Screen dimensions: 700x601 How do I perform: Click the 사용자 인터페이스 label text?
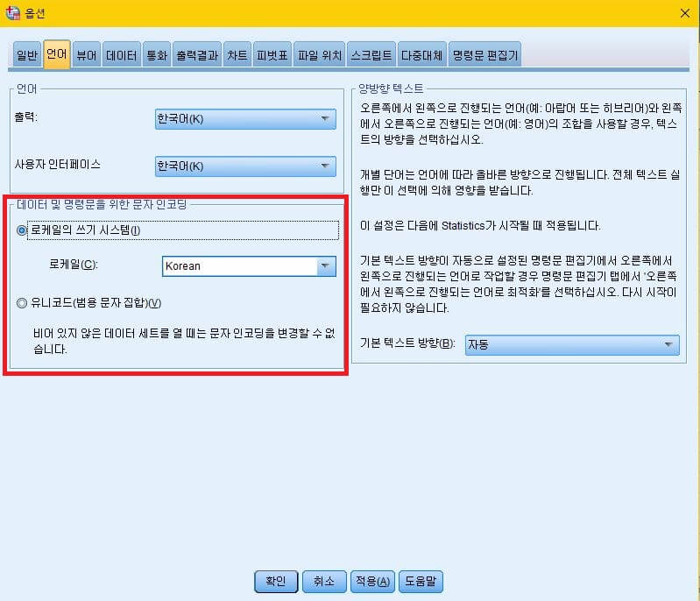click(58, 165)
